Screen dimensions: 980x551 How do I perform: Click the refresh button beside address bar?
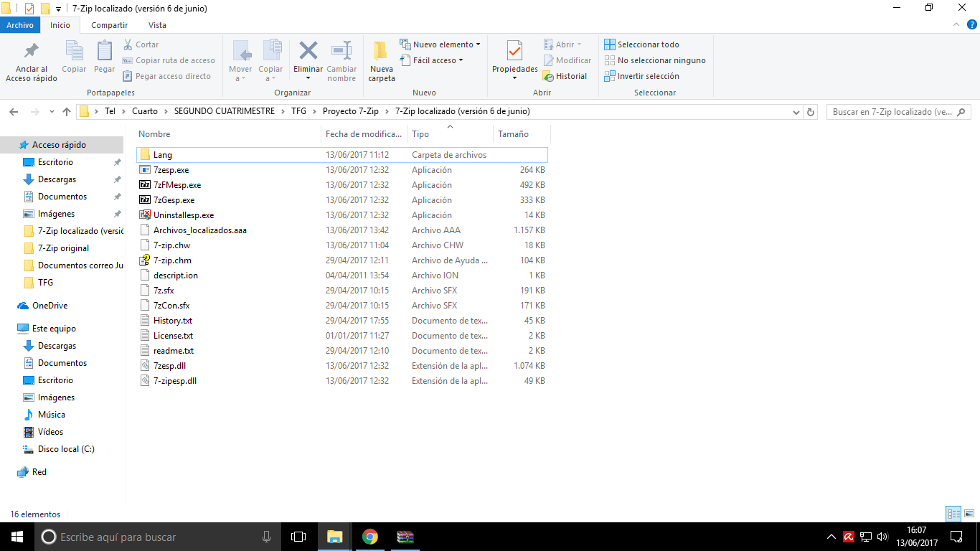(x=811, y=112)
